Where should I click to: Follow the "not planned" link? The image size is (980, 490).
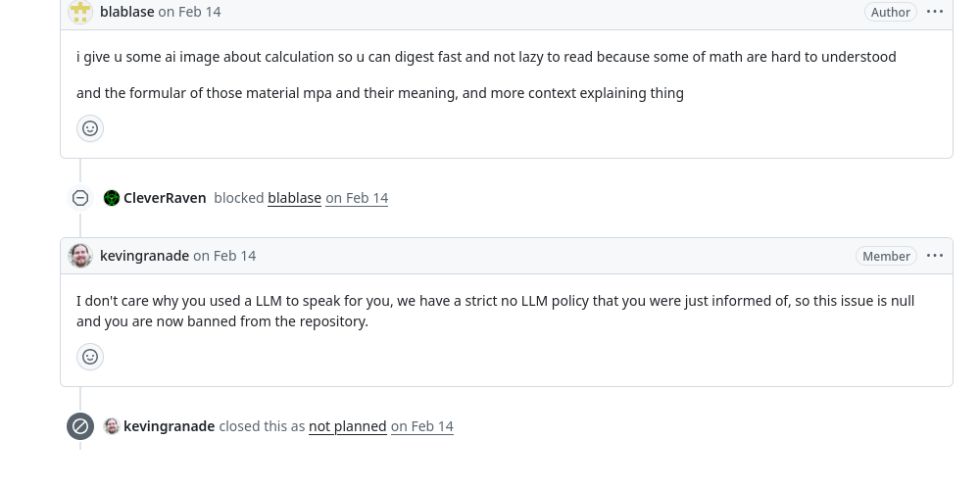pos(348,426)
